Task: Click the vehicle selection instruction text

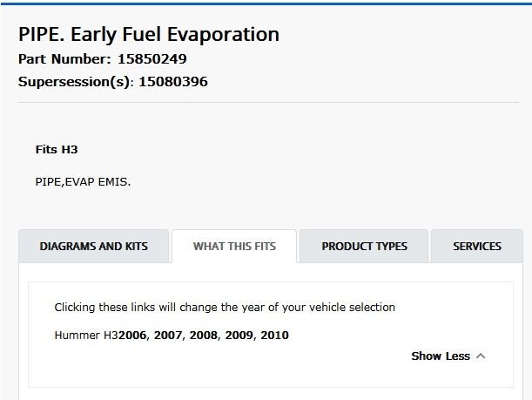Action: coord(224,307)
